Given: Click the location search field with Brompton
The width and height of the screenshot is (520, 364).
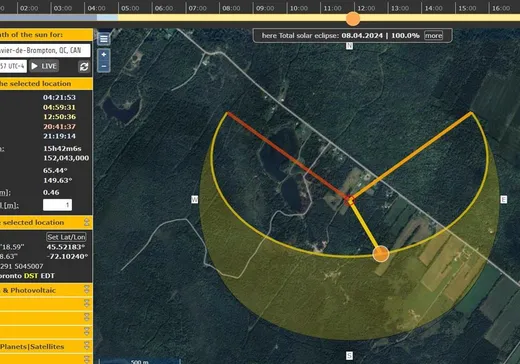Looking at the screenshot, I should click(x=45, y=50).
